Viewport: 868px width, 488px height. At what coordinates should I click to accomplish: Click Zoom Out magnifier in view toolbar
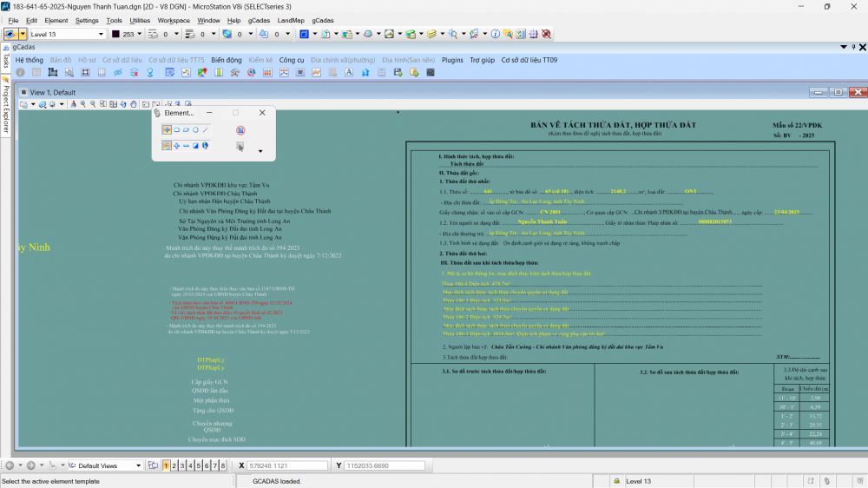pos(92,104)
